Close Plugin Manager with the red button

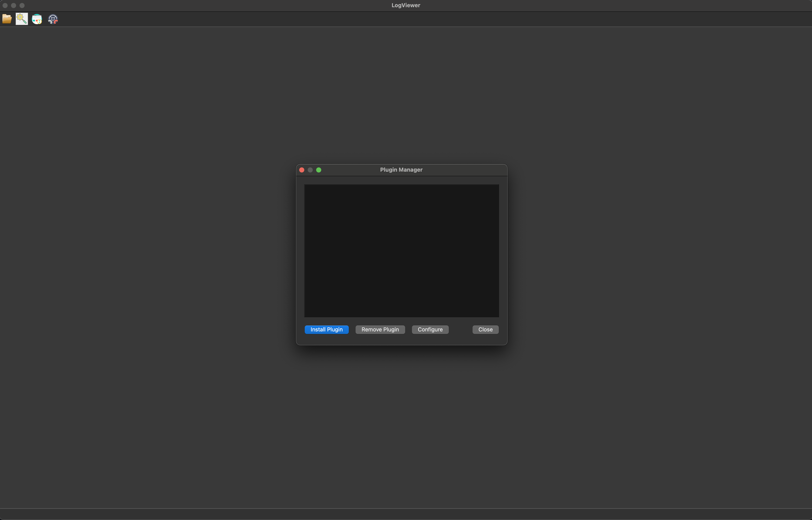coord(302,170)
